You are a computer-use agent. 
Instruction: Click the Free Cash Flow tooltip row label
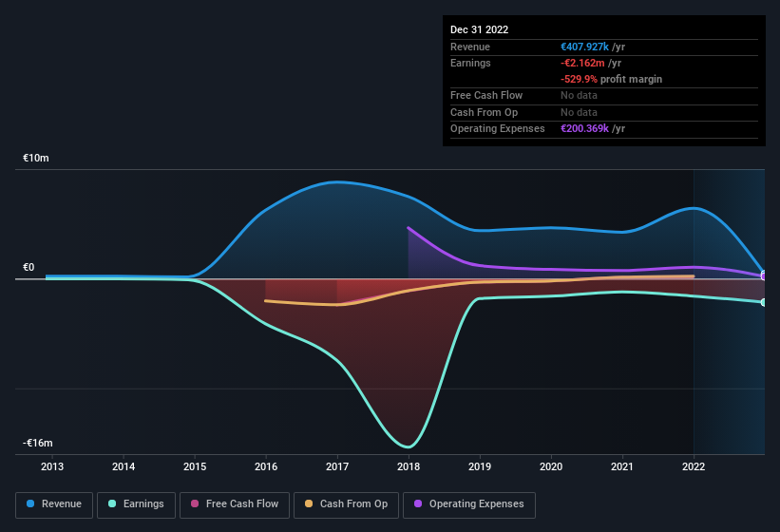click(x=486, y=95)
